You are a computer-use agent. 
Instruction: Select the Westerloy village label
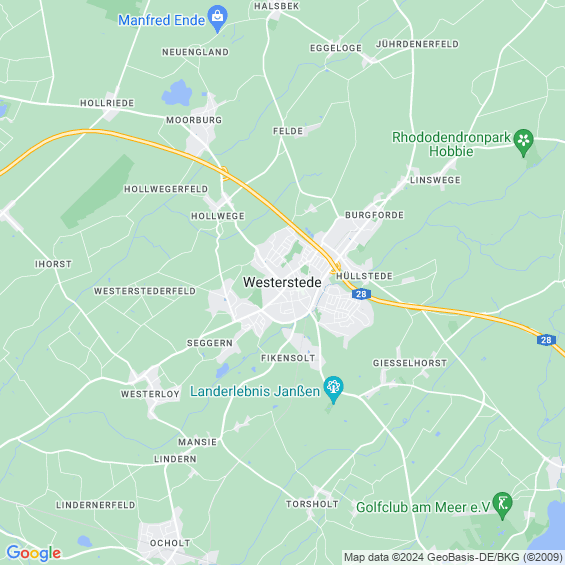pyautogui.click(x=150, y=394)
